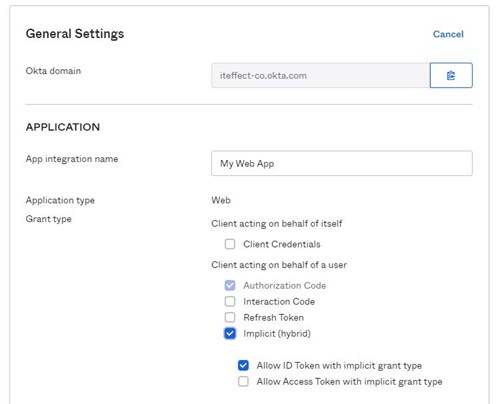Click the 'Implicit (hybrid)' label text
Screen dimensions: 500x404
pos(277,333)
